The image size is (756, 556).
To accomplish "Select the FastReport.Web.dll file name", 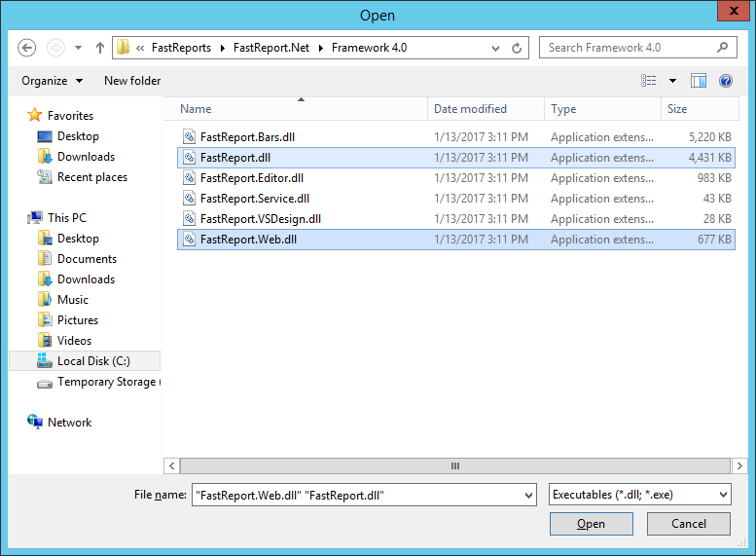I will coord(248,240).
